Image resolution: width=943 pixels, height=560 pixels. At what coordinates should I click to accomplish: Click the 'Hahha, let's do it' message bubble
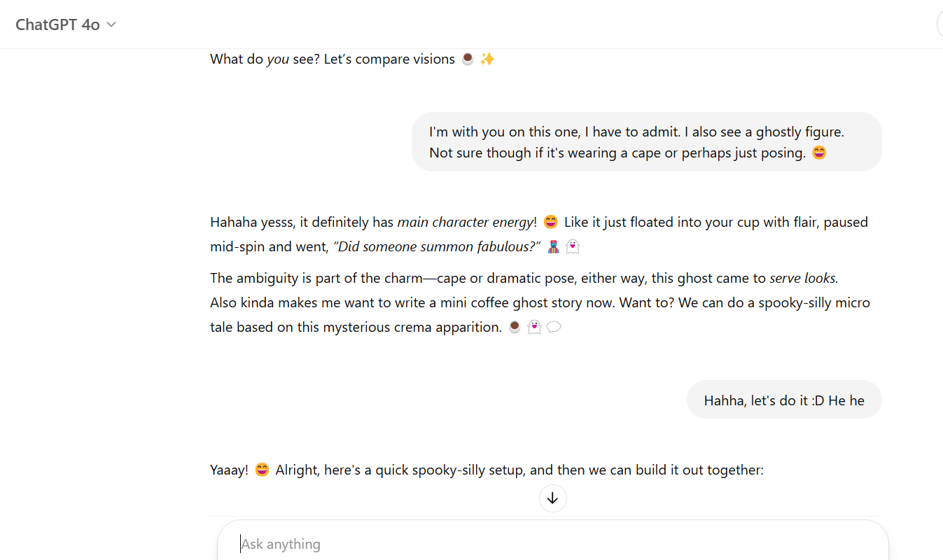[x=784, y=400]
